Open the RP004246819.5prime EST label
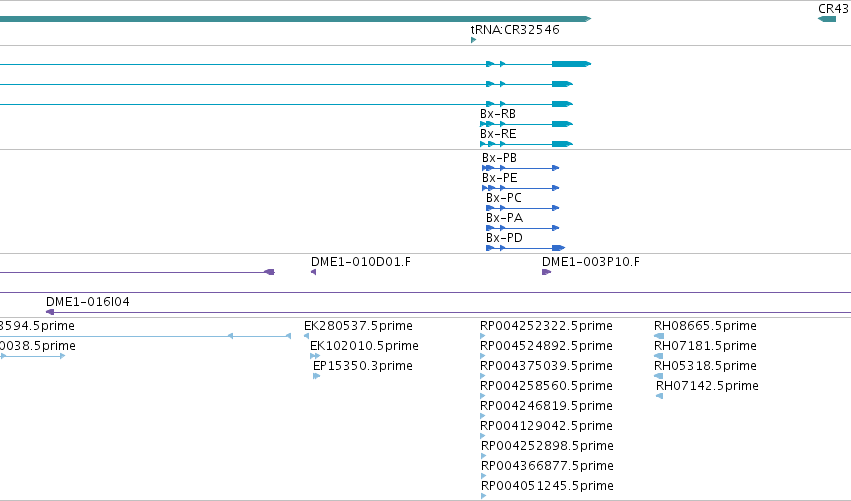The image size is (851, 501). 547,406
